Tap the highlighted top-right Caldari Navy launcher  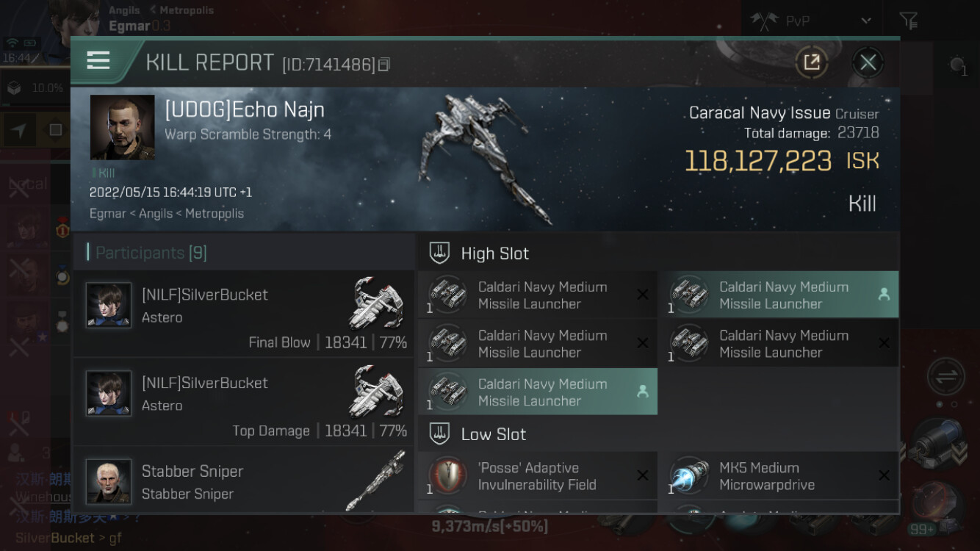coord(782,295)
